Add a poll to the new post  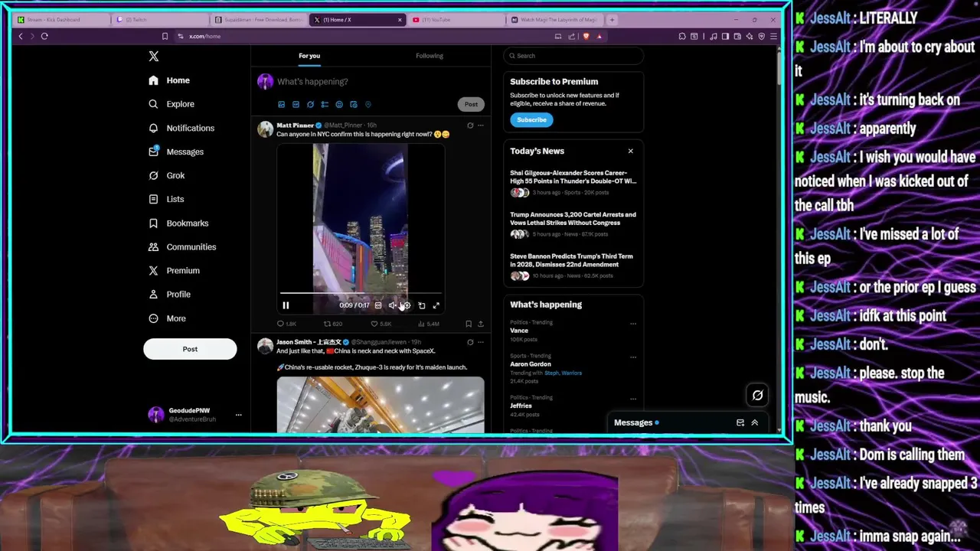click(x=325, y=104)
